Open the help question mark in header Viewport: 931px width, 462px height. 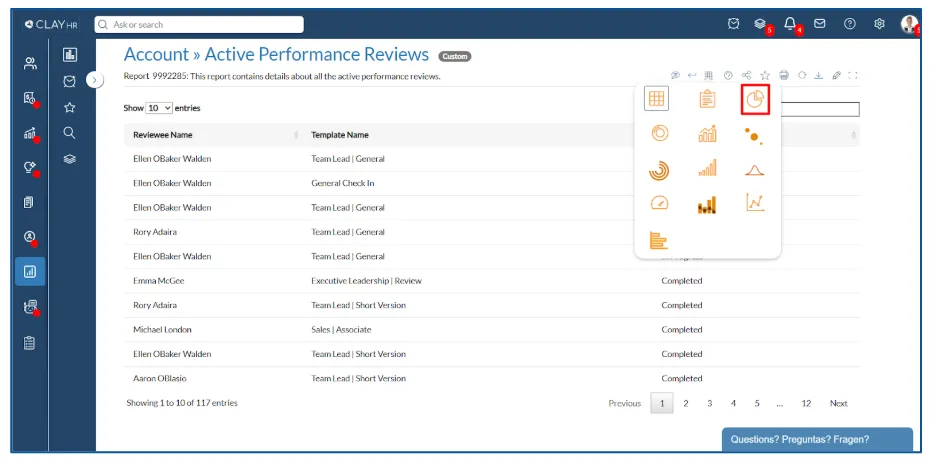click(x=850, y=24)
